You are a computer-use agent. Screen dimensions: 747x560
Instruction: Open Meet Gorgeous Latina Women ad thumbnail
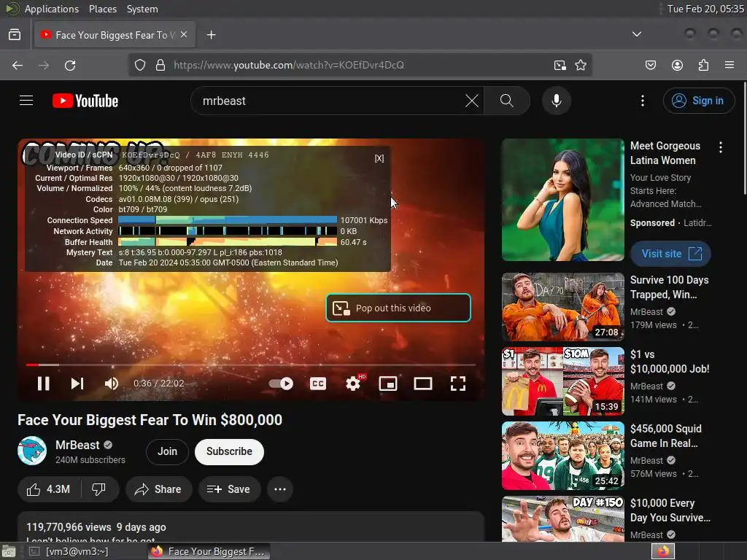562,200
